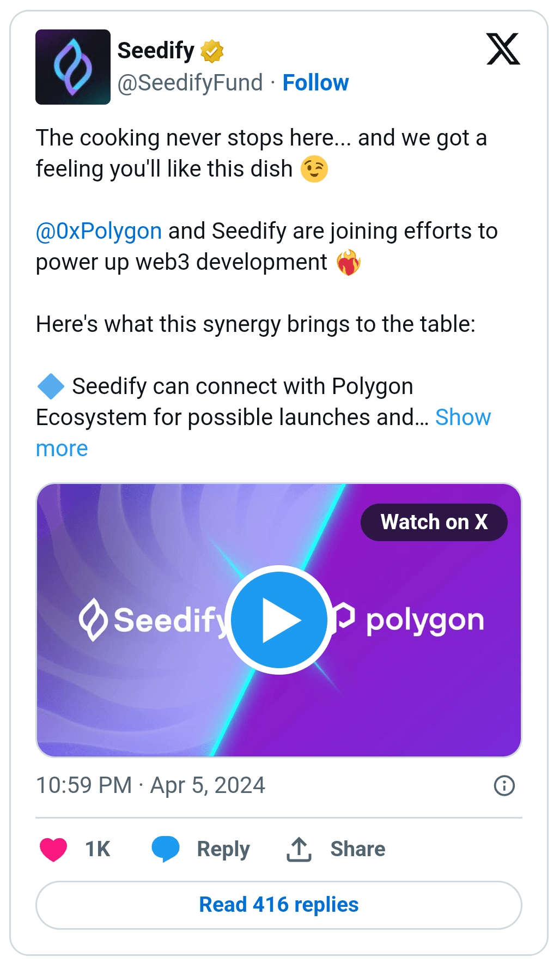The height and width of the screenshot is (963, 560).
Task: Follow the SeedifyFund account
Action: click(315, 83)
